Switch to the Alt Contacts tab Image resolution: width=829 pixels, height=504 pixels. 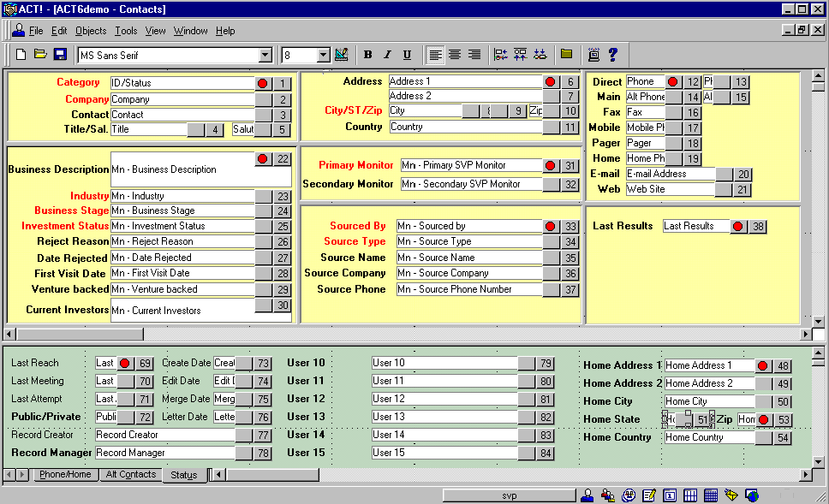pos(130,474)
